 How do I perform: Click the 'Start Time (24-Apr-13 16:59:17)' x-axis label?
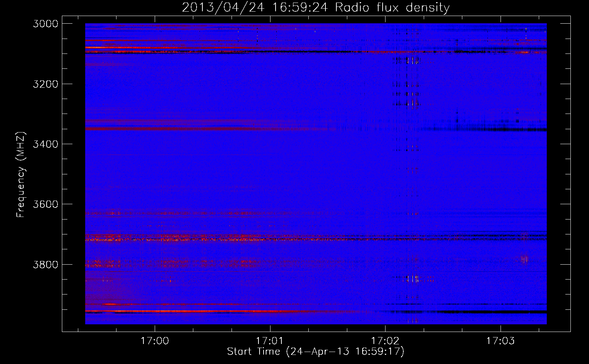[316, 352]
